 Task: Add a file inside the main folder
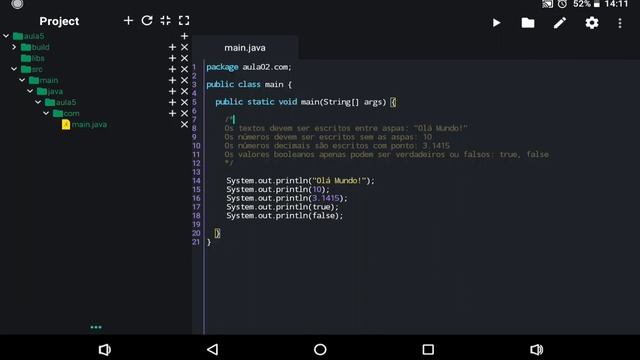pos(172,80)
